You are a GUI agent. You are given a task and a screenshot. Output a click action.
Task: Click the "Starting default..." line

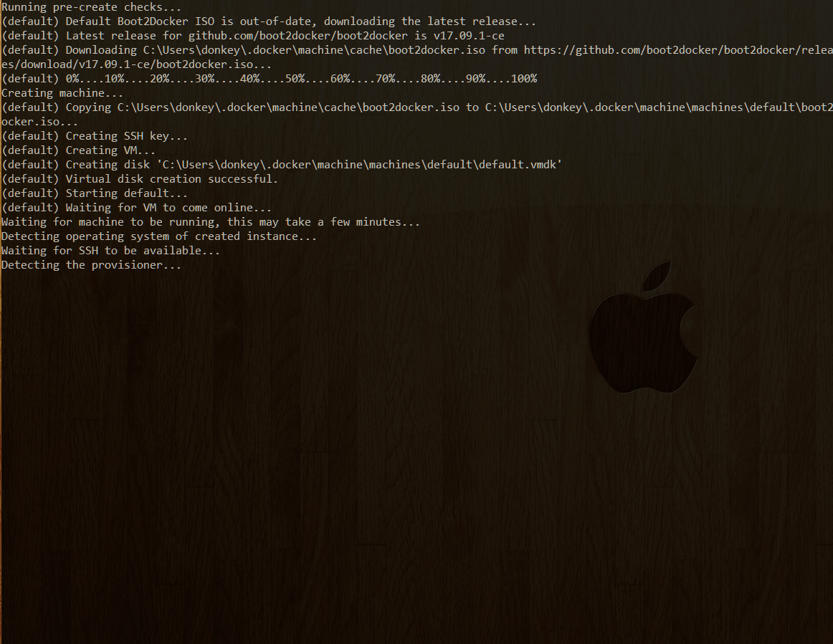[x=127, y=193]
